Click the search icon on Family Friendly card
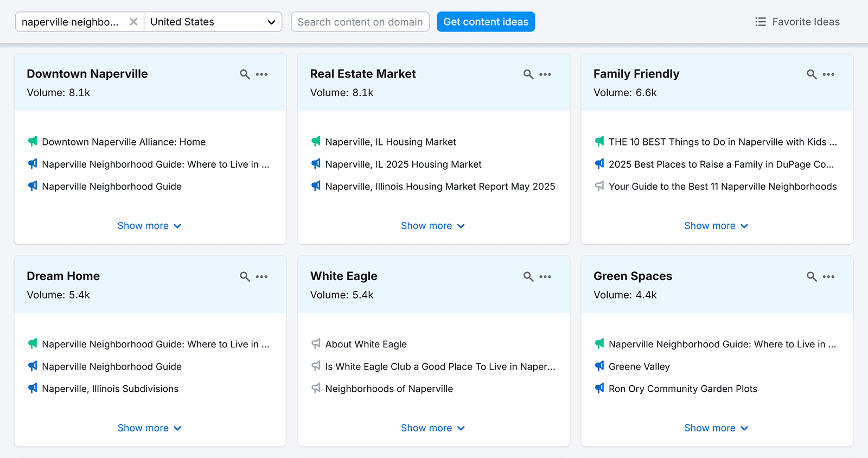 [x=812, y=74]
